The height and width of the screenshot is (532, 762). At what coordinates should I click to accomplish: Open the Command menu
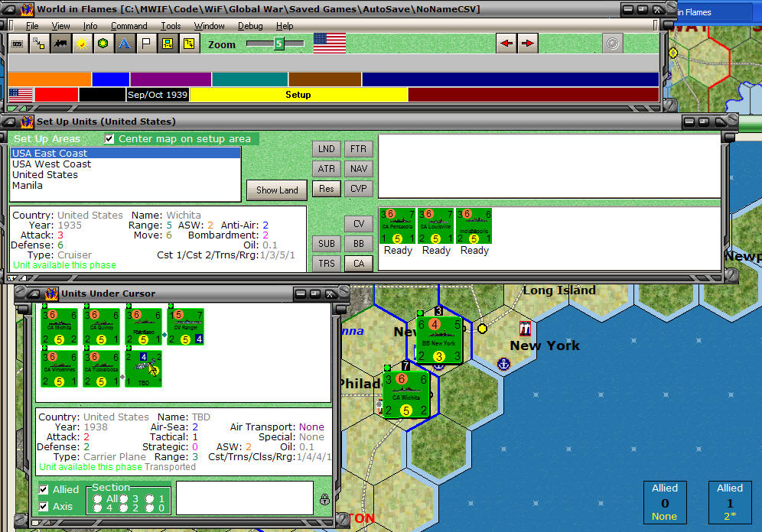point(129,25)
